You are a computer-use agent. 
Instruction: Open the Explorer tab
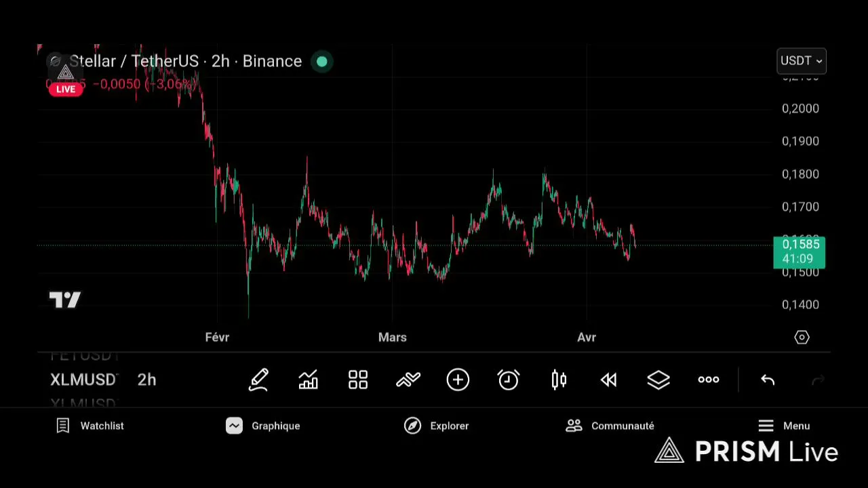tap(437, 426)
